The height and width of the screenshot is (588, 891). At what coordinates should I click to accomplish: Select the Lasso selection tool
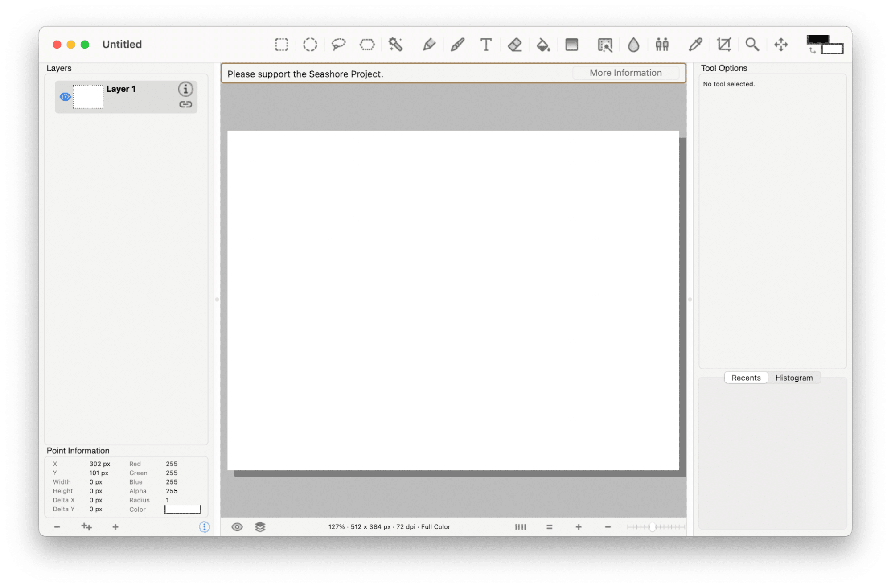click(338, 45)
